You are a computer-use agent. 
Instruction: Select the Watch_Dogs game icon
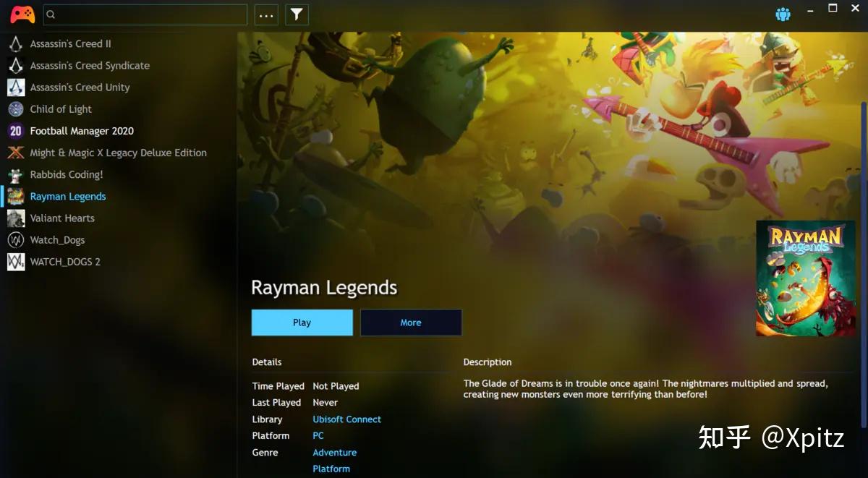click(x=15, y=239)
